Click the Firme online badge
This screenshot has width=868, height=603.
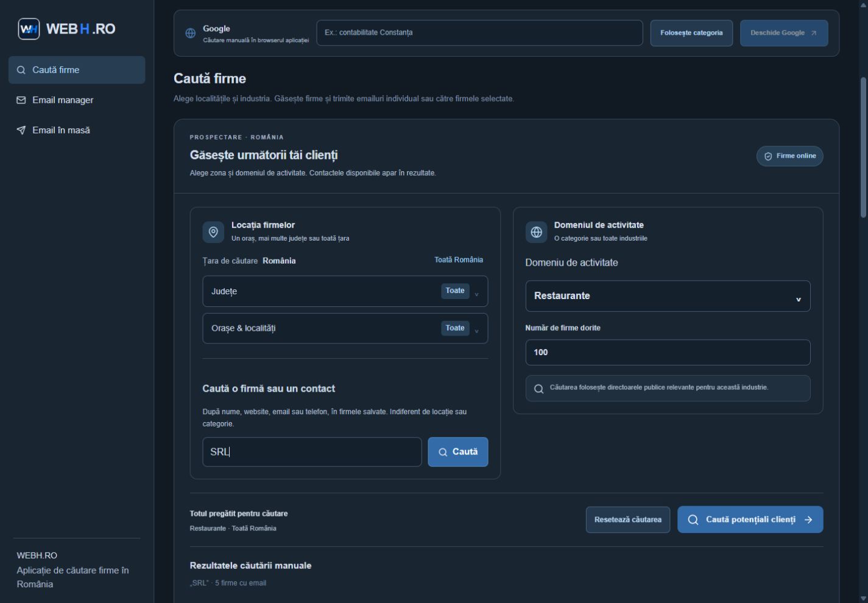tap(790, 156)
